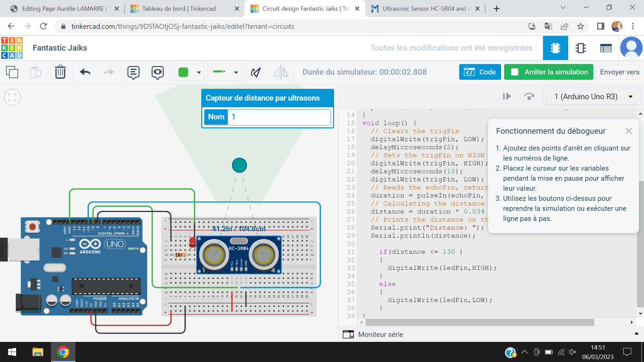Click the rotate component icon
This screenshot has width=644, height=362.
click(x=256, y=72)
